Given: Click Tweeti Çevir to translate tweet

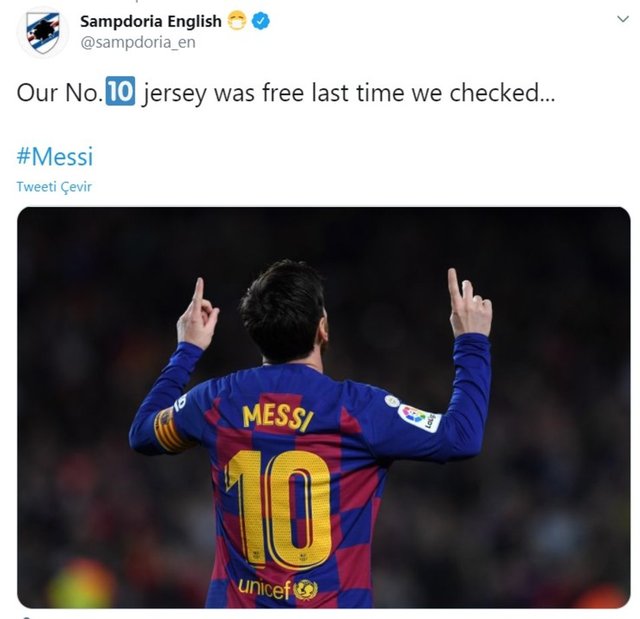Looking at the screenshot, I should tap(54, 186).
